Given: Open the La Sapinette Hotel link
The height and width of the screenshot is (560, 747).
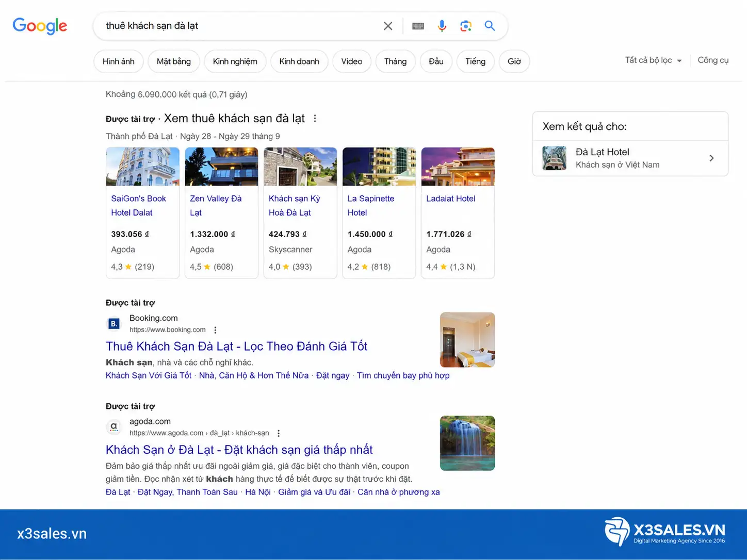Looking at the screenshot, I should pyautogui.click(x=371, y=206).
